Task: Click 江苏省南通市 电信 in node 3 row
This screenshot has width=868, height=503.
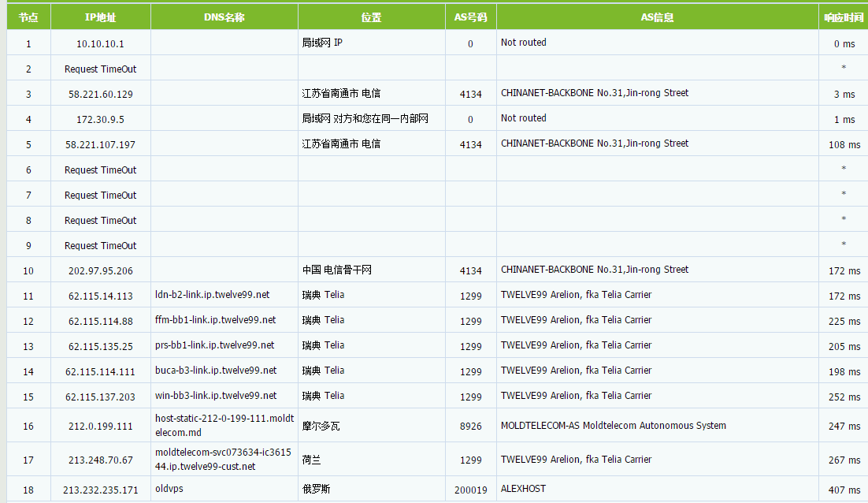Action: click(x=341, y=94)
